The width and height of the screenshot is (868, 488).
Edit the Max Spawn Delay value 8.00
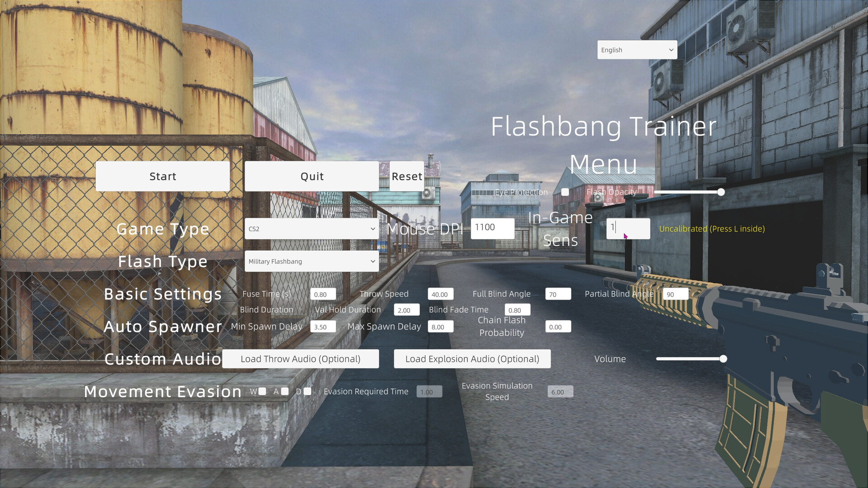pos(441,327)
